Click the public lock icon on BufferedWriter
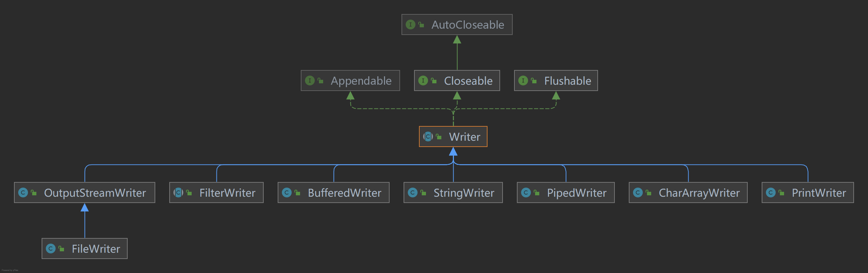 297,192
